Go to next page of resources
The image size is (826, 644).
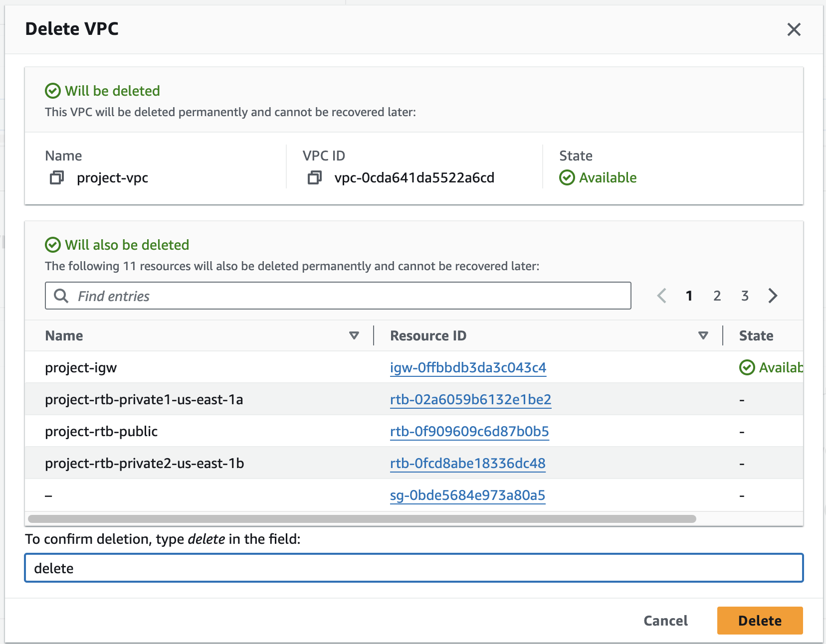[x=773, y=296]
